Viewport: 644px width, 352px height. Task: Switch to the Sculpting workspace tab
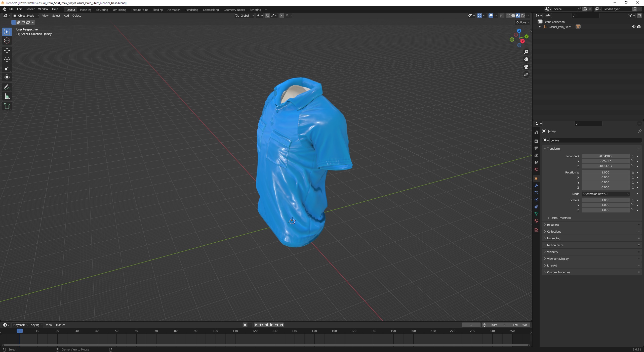tap(102, 10)
